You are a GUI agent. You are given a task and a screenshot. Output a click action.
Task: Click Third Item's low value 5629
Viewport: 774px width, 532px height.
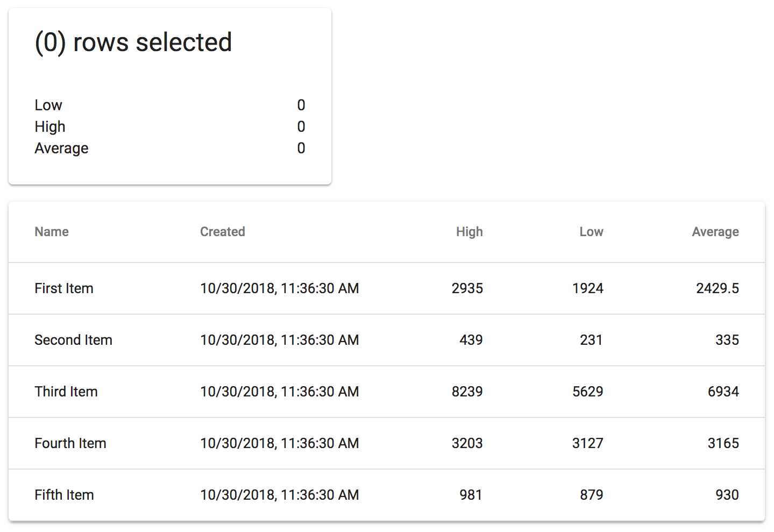point(587,392)
